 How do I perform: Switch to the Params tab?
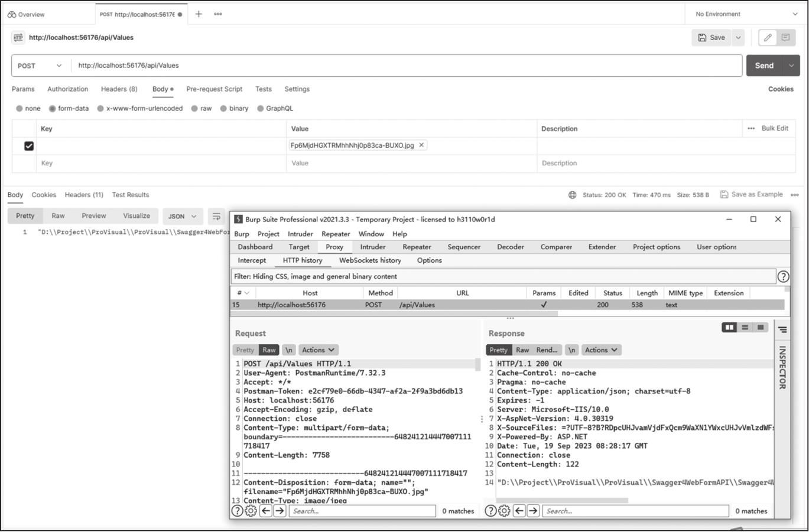pyautogui.click(x=23, y=89)
